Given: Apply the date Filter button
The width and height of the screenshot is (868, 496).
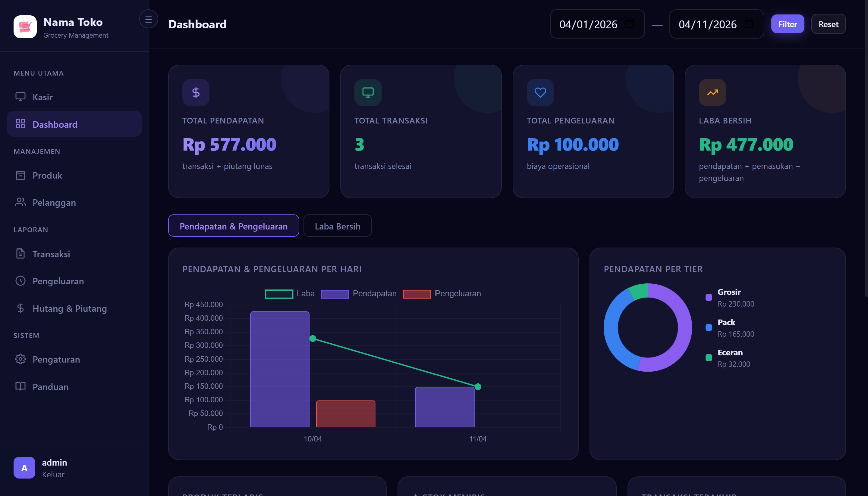Looking at the screenshot, I should pos(788,24).
